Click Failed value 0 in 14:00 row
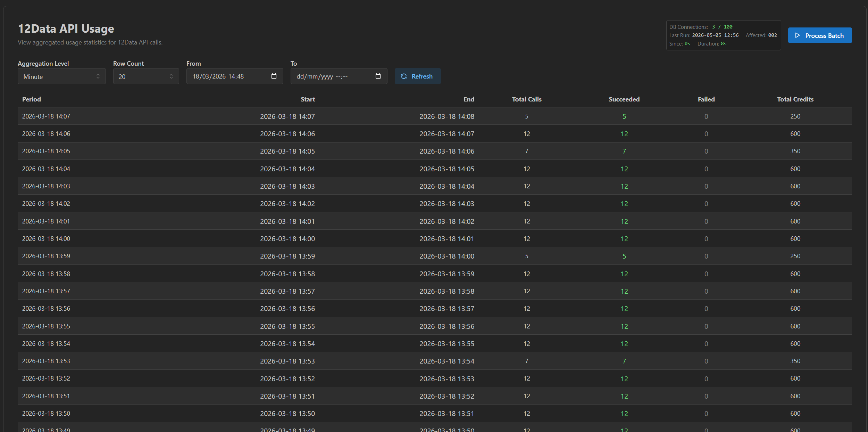Screen dimensions: 868x432 [706, 239]
